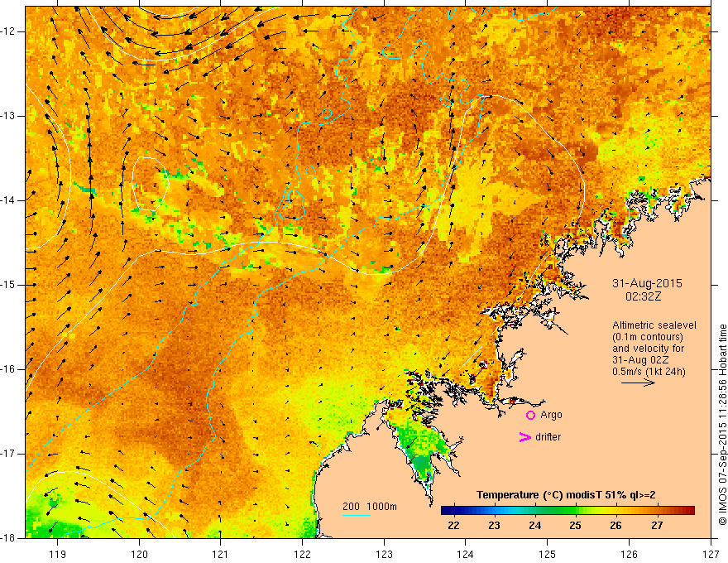Click the magenta Argo circle legend marker
The height and width of the screenshot is (563, 728).
[530, 415]
